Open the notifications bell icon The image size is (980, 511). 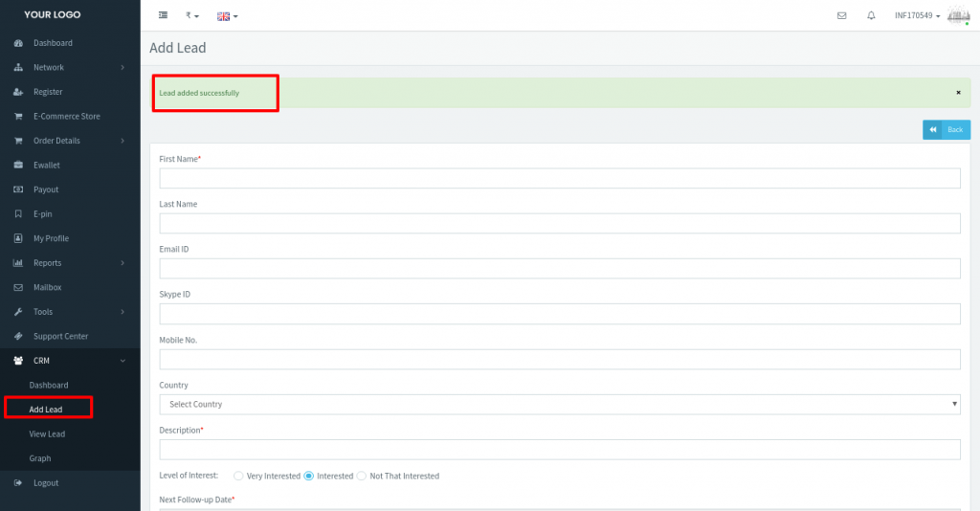pyautogui.click(x=871, y=15)
